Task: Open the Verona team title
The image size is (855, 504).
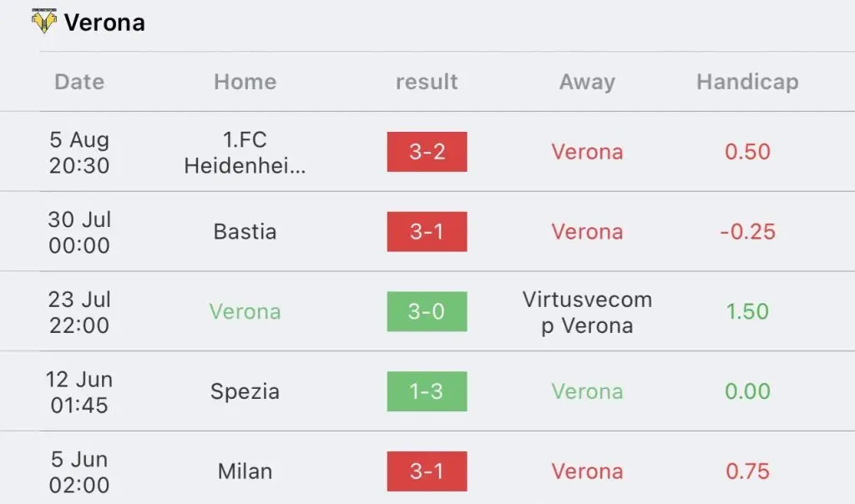Action: pyautogui.click(x=104, y=23)
